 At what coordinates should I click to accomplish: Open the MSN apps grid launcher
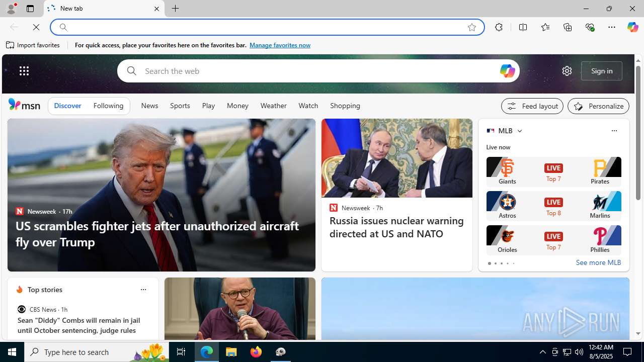point(24,71)
